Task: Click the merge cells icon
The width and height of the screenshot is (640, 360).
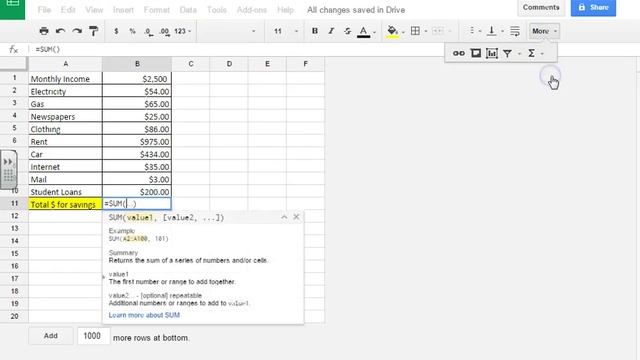Action: tap(438, 31)
